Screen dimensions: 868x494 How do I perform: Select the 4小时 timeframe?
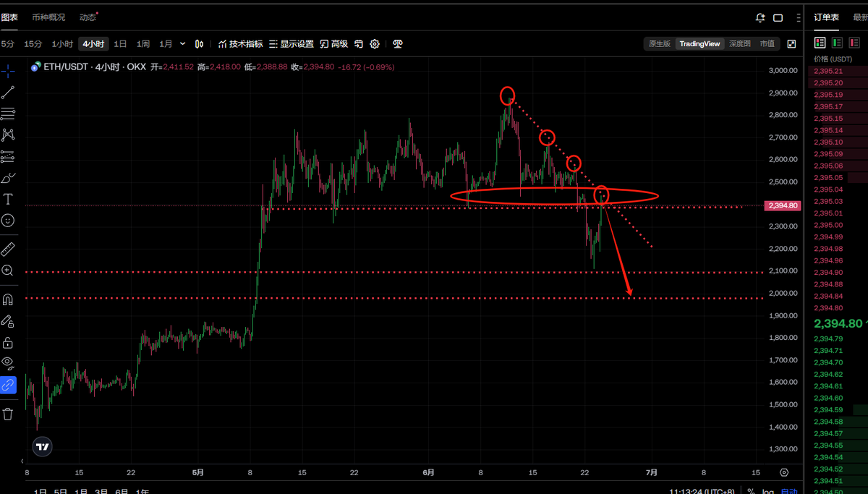[93, 44]
